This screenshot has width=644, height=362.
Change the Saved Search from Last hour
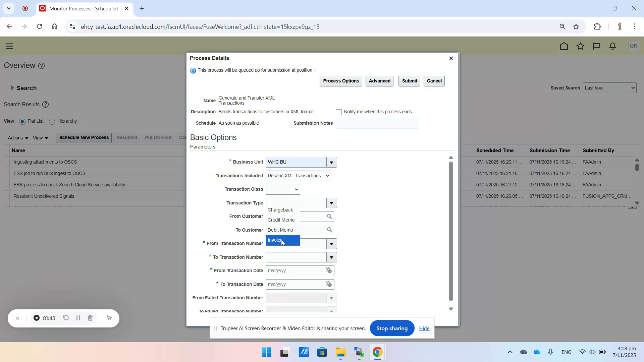(610, 88)
